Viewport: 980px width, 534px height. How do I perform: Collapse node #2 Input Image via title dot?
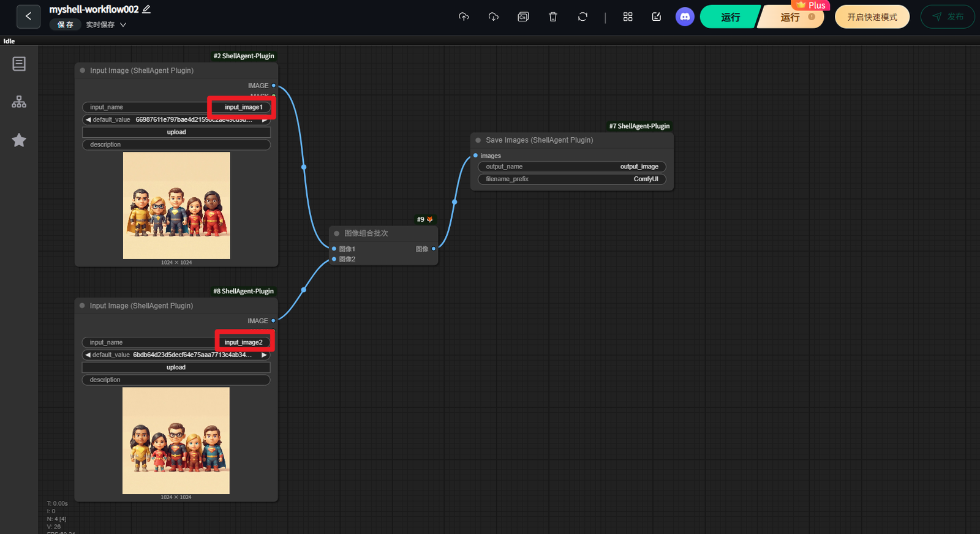point(83,70)
